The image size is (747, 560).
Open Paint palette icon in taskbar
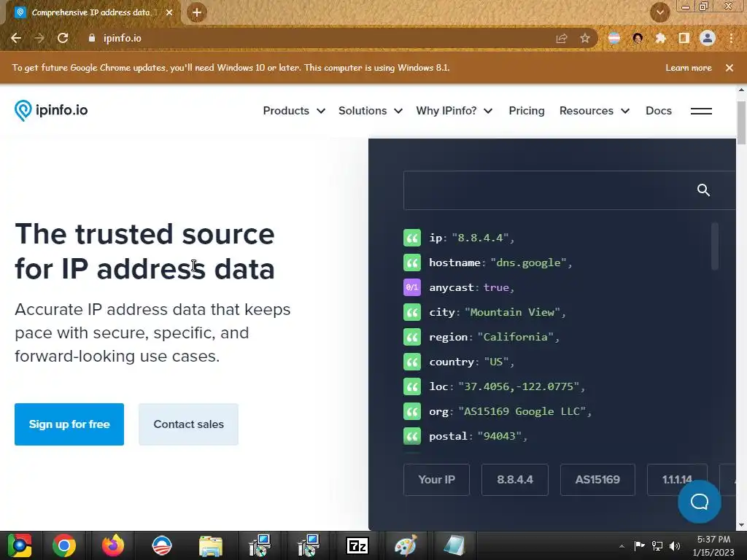pyautogui.click(x=406, y=545)
